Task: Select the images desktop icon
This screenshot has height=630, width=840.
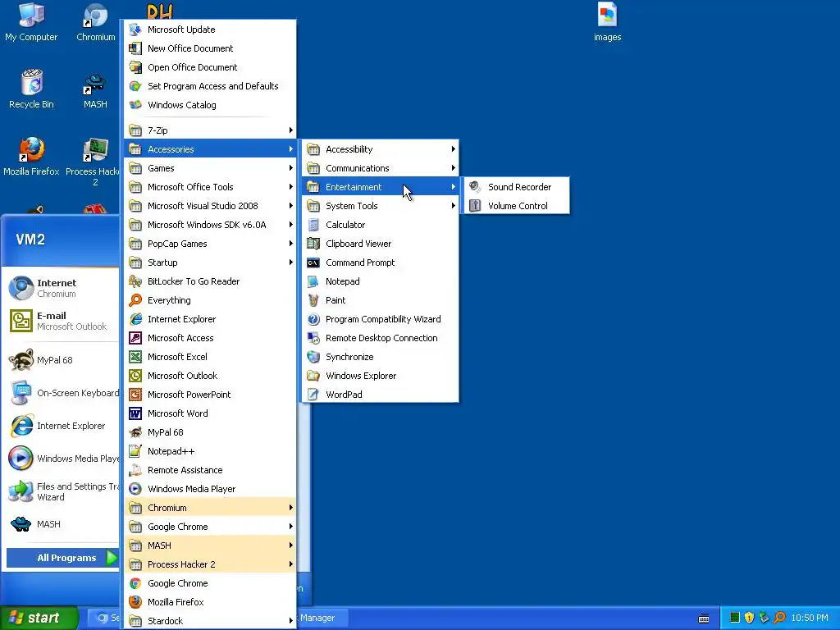Action: pos(608,22)
